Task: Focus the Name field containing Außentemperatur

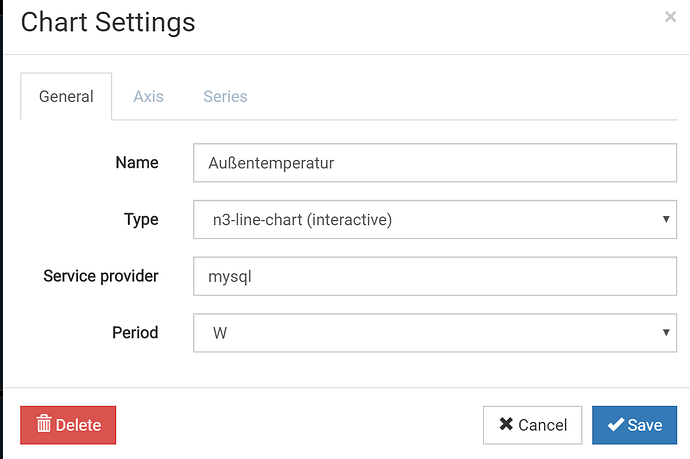Action: [x=435, y=163]
